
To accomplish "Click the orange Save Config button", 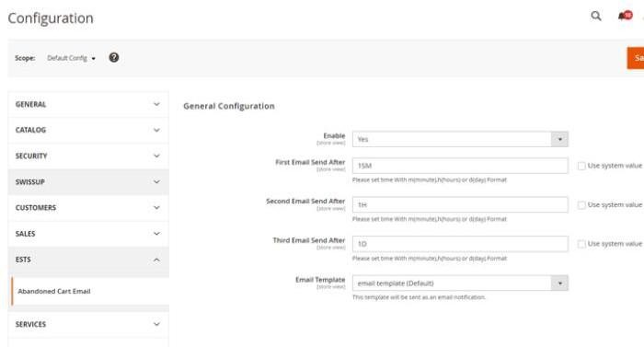I will (x=636, y=58).
